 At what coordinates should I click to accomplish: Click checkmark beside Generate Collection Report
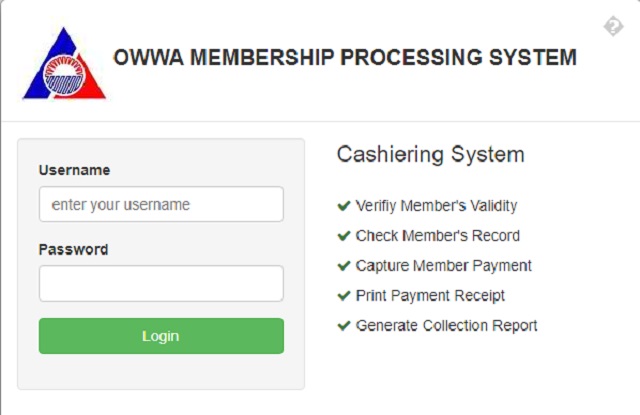[344, 326]
